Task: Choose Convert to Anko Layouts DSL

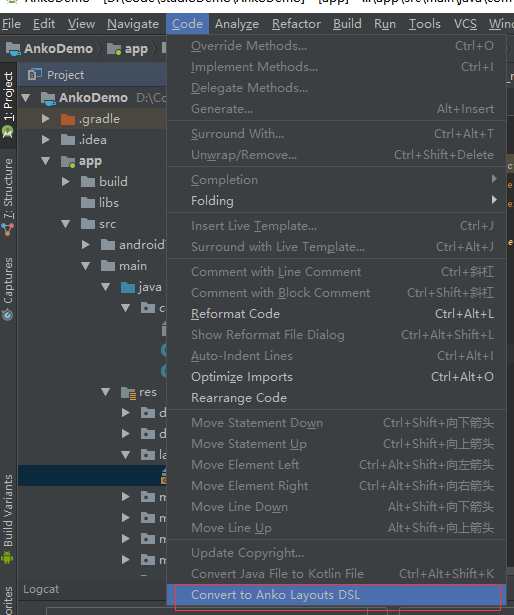Action: point(338,595)
